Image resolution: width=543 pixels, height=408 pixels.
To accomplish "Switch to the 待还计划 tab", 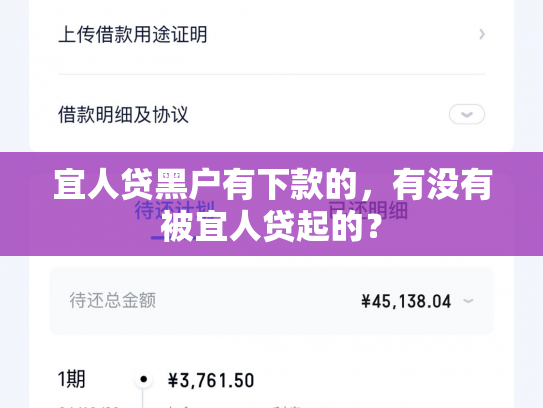I will coord(175,210).
